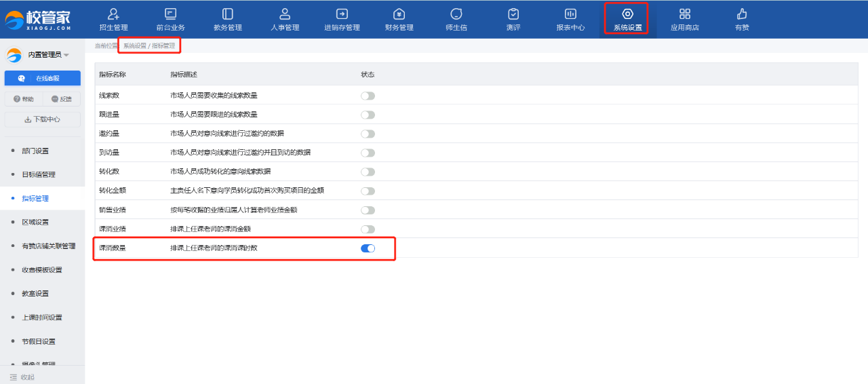Image resolution: width=868 pixels, height=384 pixels.
Task: Open the 招生管理 module icon
Action: point(113,14)
